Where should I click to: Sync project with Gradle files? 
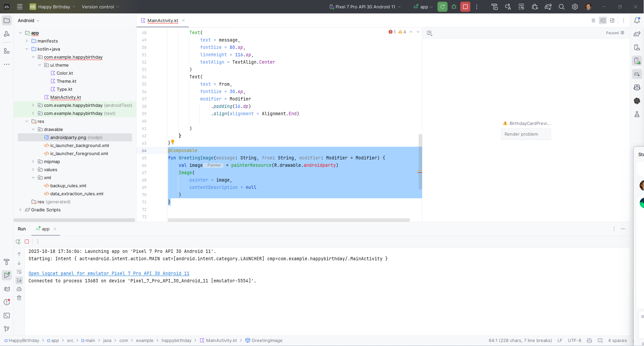pyautogui.click(x=548, y=7)
